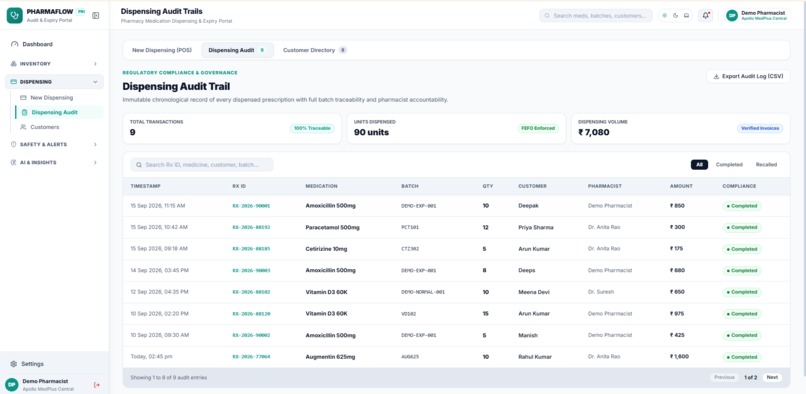The width and height of the screenshot is (806, 394).
Task: Click the Dashboard gauge icon
Action: pos(14,44)
